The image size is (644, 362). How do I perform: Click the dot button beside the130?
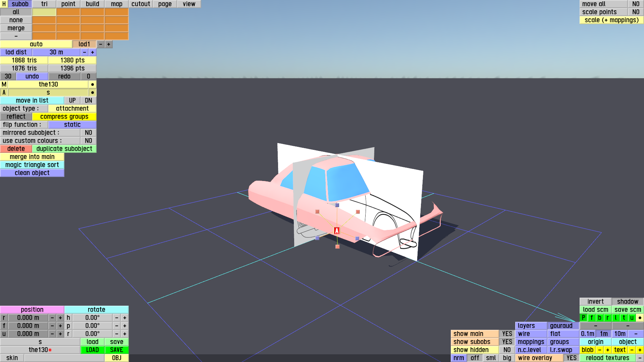click(x=93, y=84)
